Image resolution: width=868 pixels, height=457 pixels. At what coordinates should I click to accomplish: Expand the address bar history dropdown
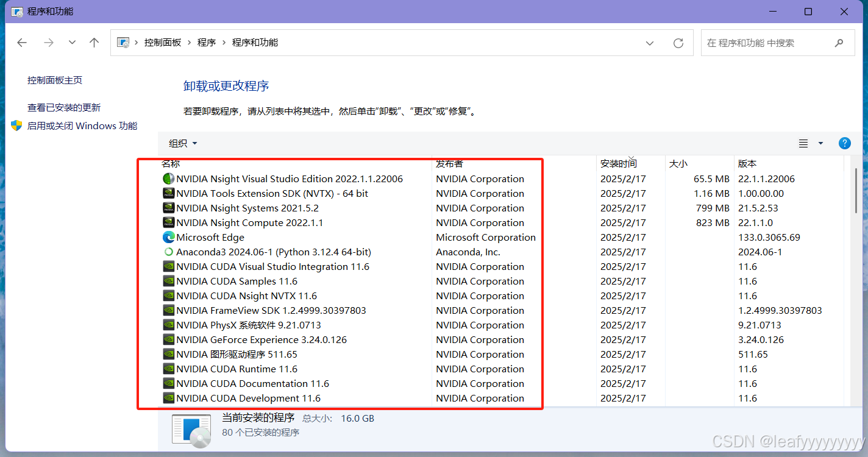coord(650,43)
